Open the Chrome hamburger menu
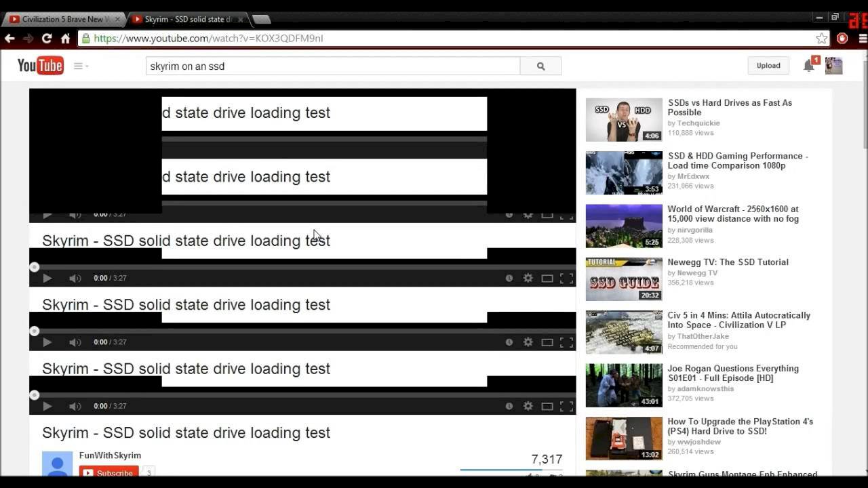 (863, 39)
